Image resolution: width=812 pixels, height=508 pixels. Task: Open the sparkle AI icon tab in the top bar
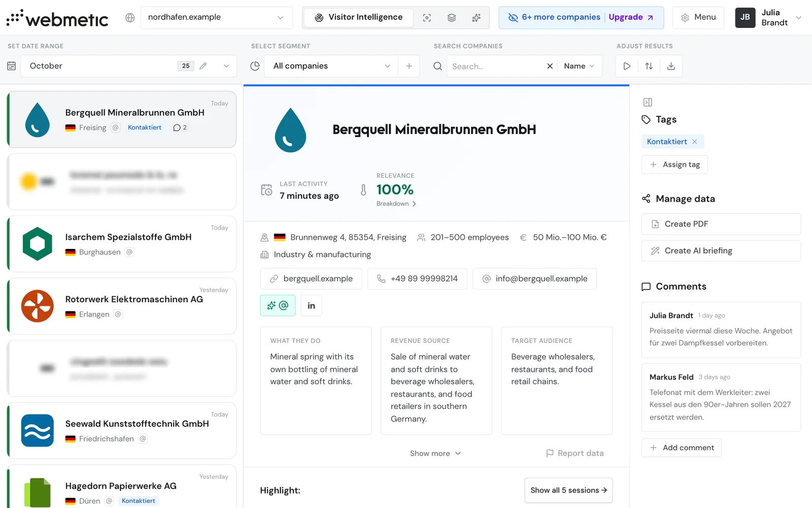point(476,18)
